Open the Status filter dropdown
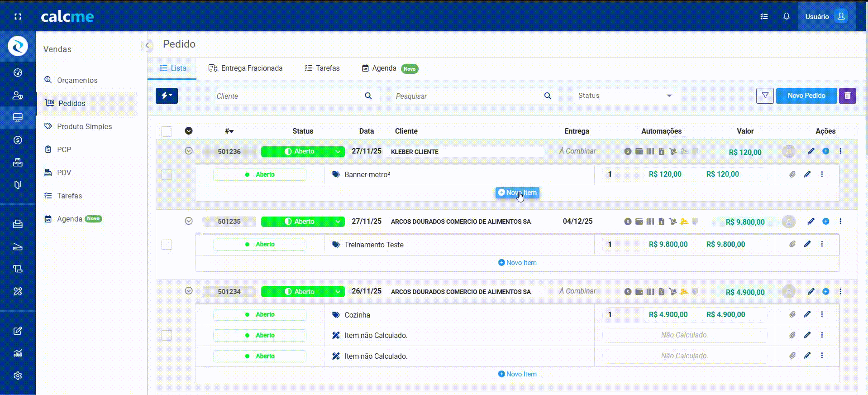The width and height of the screenshot is (868, 395). 626,96
